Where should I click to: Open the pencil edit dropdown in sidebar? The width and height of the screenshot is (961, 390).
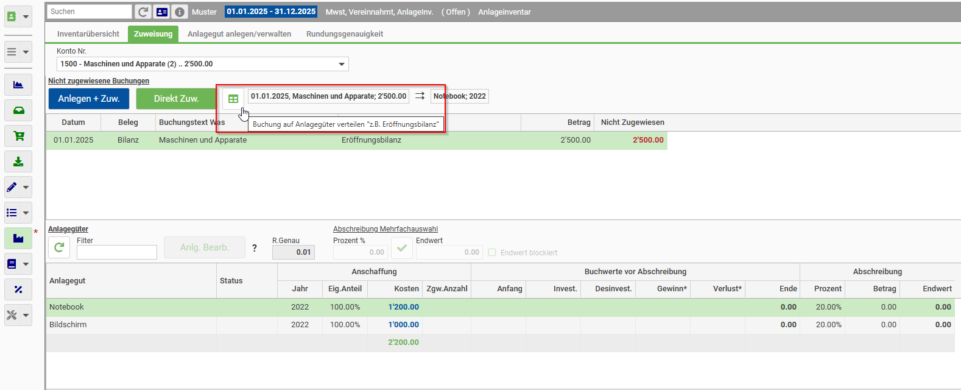18,187
